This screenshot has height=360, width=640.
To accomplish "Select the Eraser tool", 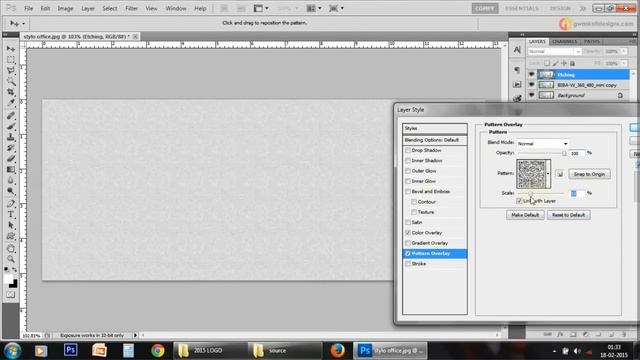I will tap(11, 159).
